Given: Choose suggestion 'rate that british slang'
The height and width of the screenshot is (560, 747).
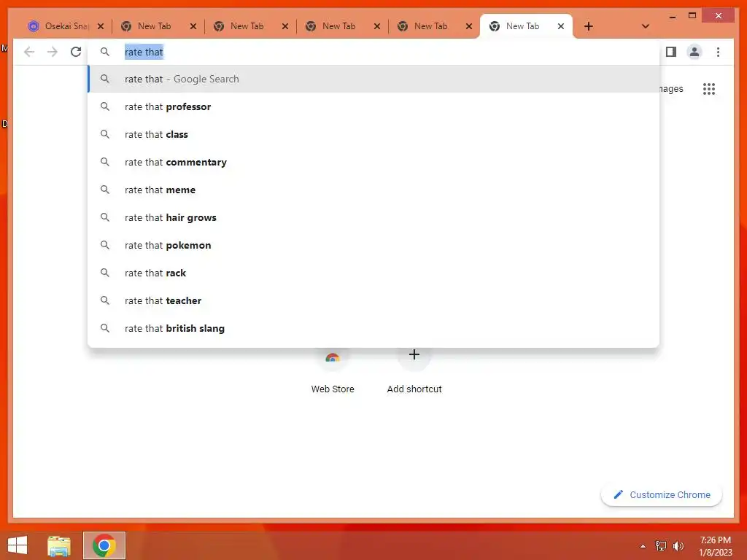Looking at the screenshot, I should 373,328.
